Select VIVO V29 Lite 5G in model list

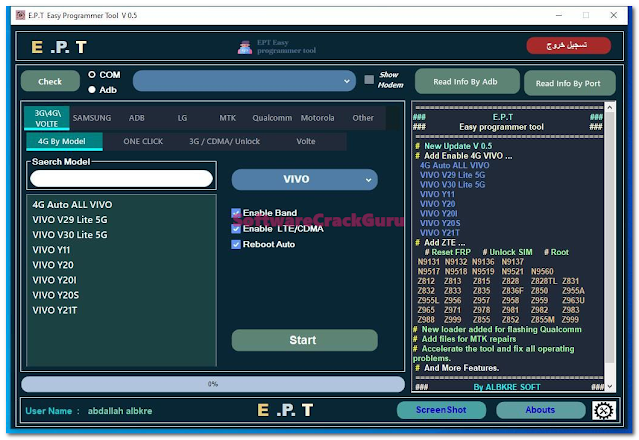[x=70, y=220]
